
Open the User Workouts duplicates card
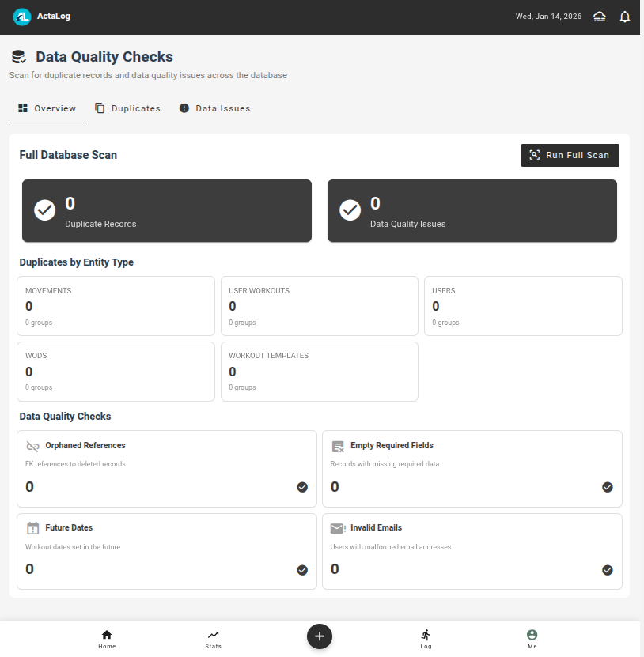pos(319,306)
